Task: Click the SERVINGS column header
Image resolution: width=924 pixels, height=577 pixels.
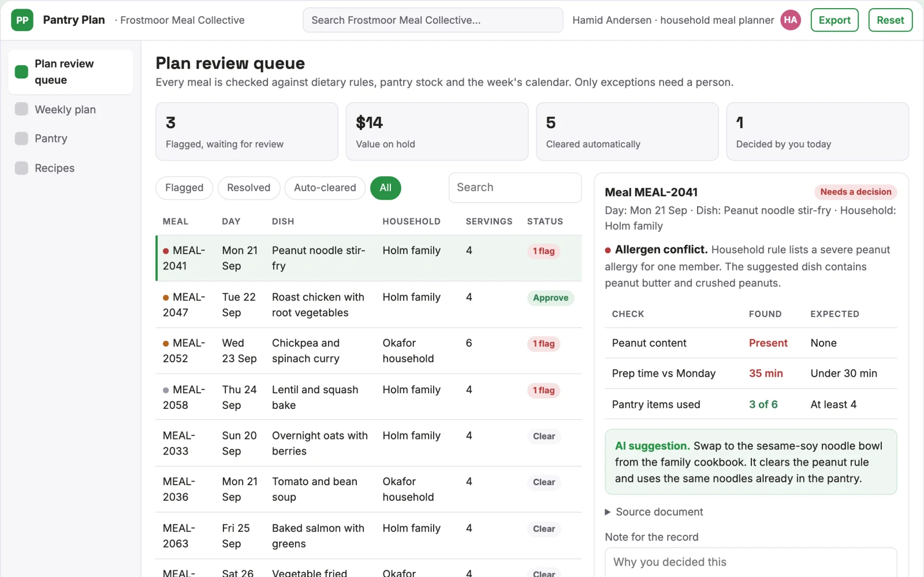Action: point(489,221)
